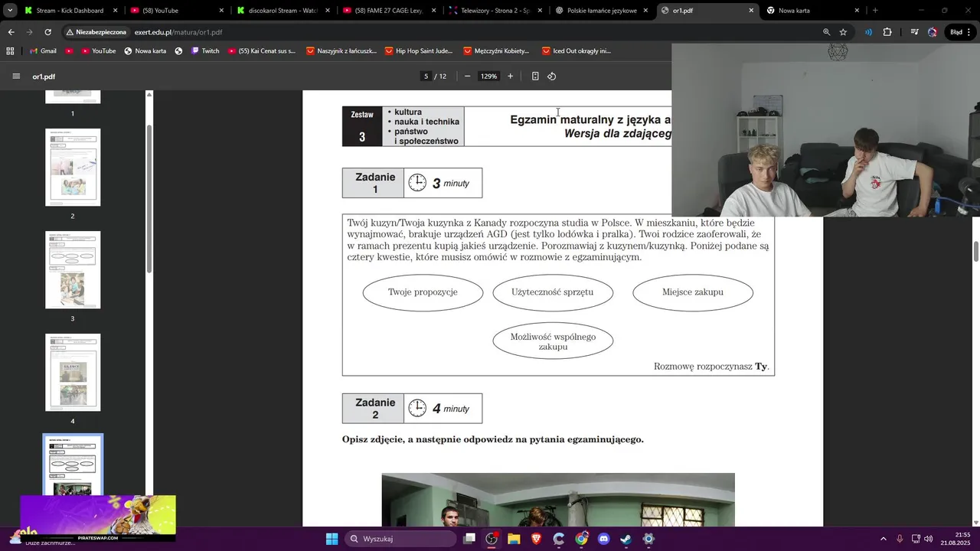Click the magnifier zoom icon in address bar

point(826,32)
